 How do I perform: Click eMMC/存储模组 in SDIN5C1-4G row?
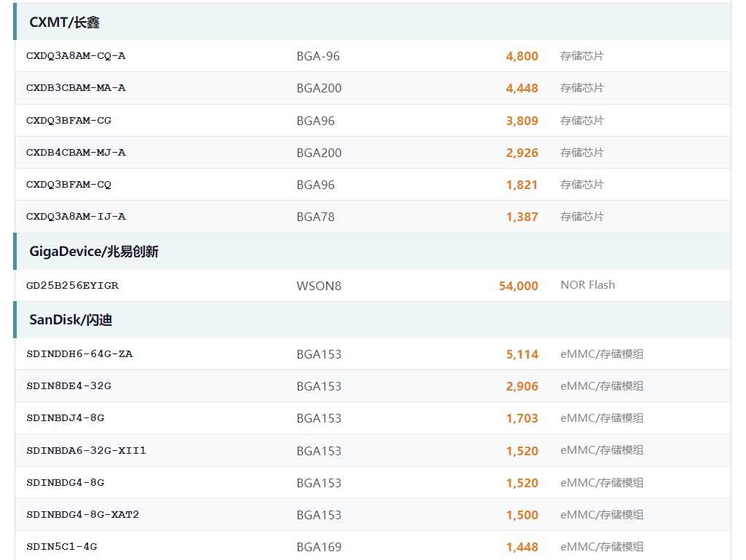pos(602,547)
